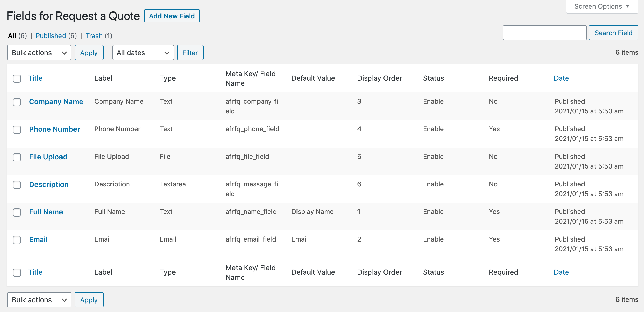Tick the File Upload row checkbox
The width and height of the screenshot is (644, 312).
[x=17, y=157]
